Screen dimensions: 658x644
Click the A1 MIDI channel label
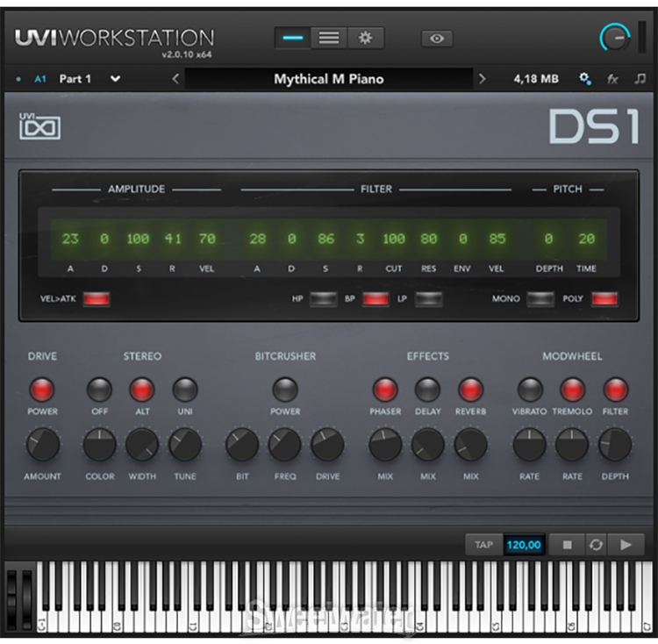tap(39, 79)
